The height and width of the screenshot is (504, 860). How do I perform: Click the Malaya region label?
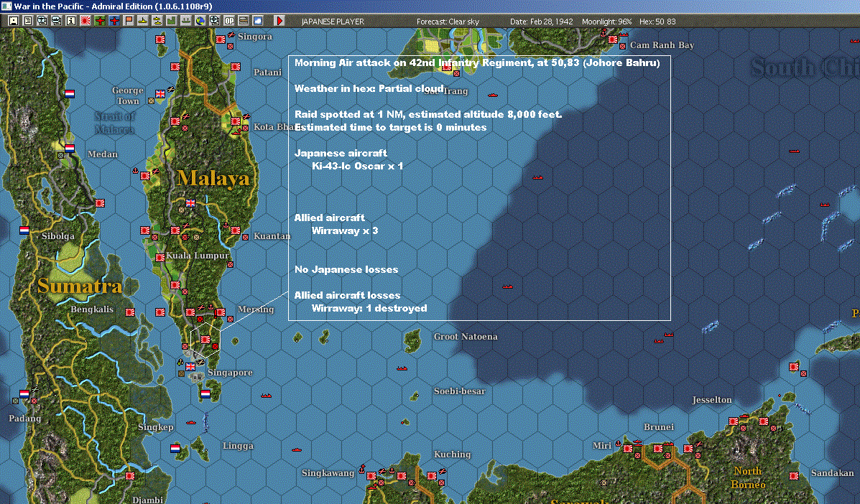tap(213, 178)
